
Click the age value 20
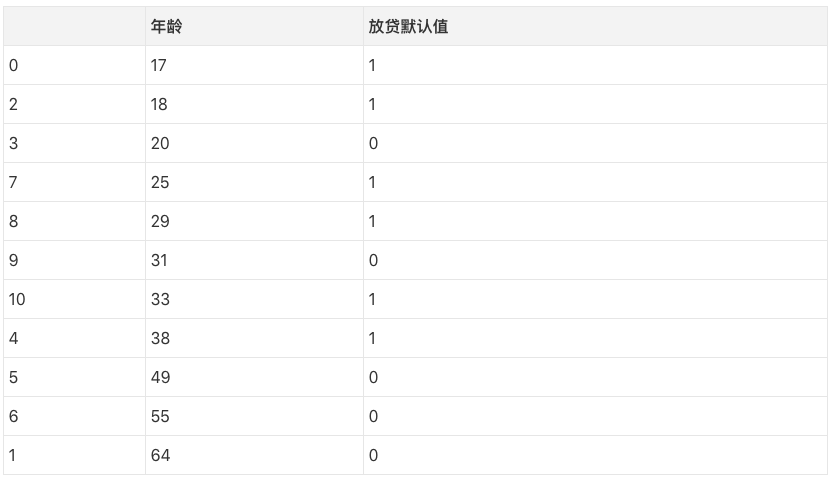160,144
